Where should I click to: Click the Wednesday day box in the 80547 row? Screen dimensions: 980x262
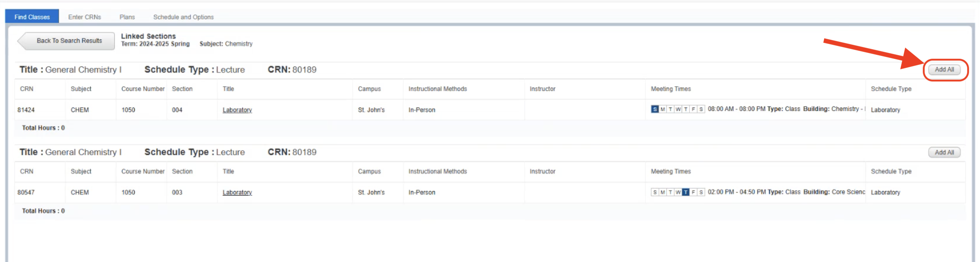(x=678, y=192)
